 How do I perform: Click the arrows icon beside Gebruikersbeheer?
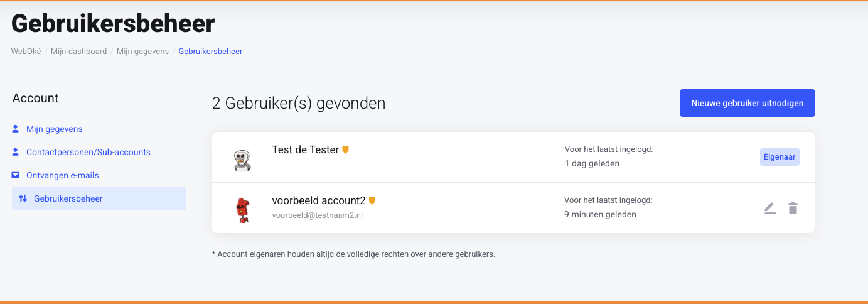coord(23,198)
